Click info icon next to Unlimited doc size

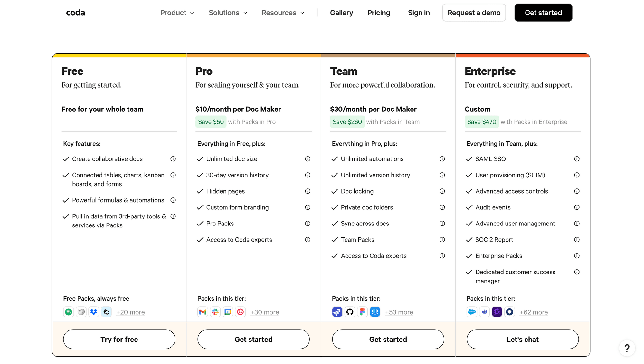pos(308,159)
